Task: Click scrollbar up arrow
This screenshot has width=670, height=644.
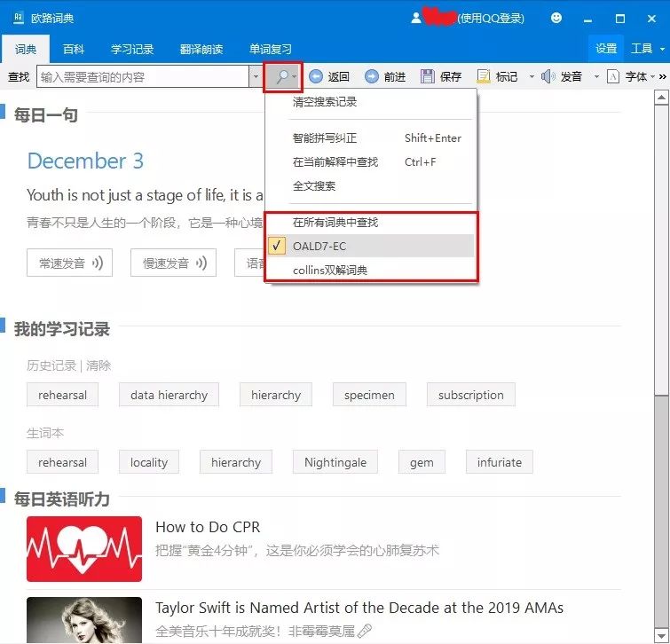Action: [x=661, y=98]
